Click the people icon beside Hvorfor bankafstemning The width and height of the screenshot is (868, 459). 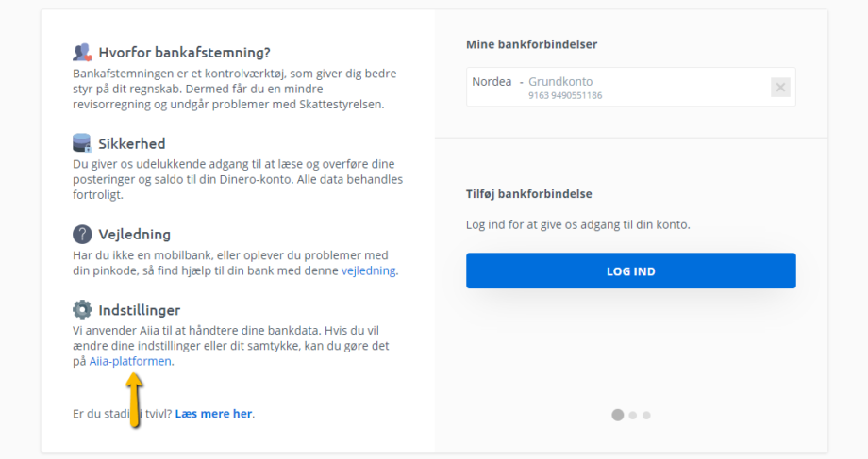pyautogui.click(x=82, y=53)
